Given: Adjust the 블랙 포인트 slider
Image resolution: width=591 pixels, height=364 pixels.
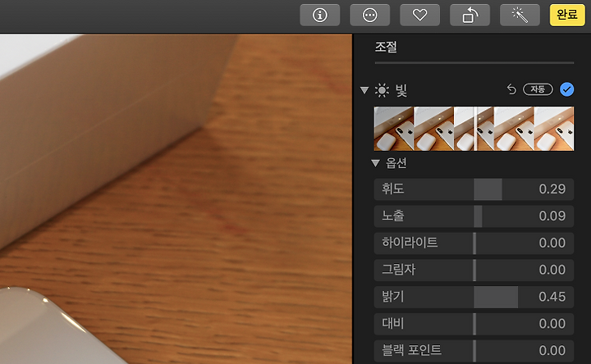Looking at the screenshot, I should tap(474, 350).
